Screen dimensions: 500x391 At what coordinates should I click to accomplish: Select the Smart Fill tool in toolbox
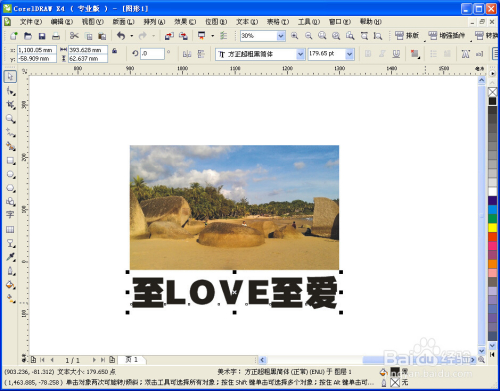(10, 146)
